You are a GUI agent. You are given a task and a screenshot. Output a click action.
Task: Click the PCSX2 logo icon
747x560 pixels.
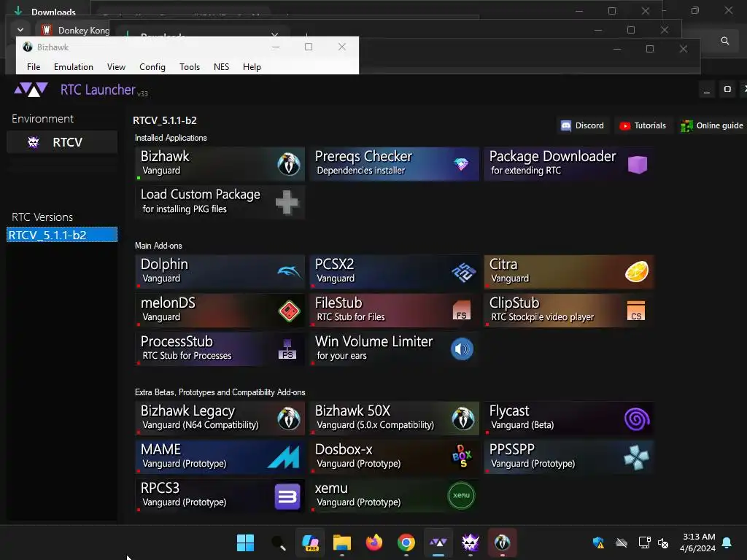463,273
